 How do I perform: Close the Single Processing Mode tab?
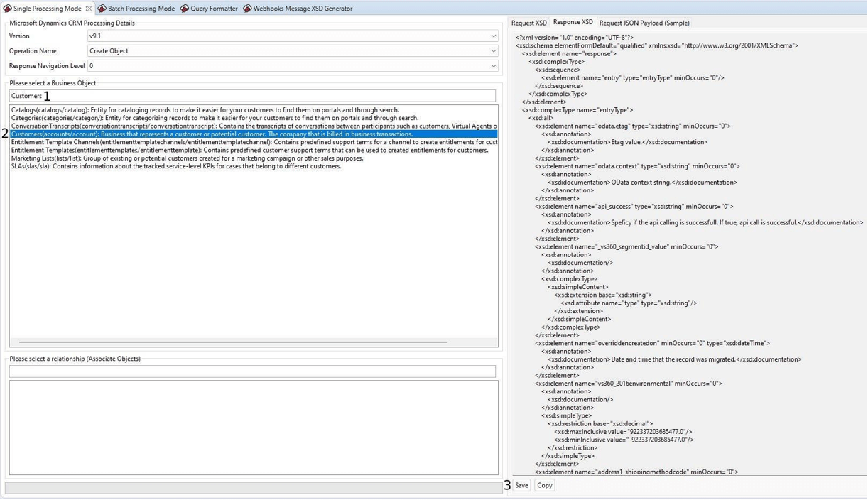(x=89, y=9)
